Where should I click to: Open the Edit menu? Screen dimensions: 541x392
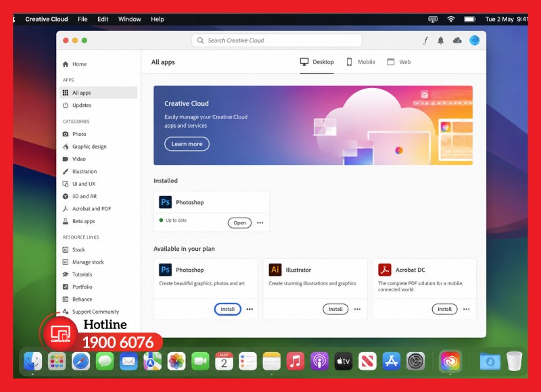pyautogui.click(x=103, y=20)
